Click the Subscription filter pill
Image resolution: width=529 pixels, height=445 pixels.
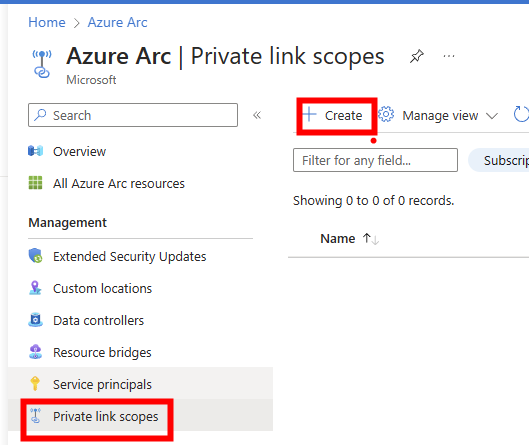pyautogui.click(x=499, y=160)
